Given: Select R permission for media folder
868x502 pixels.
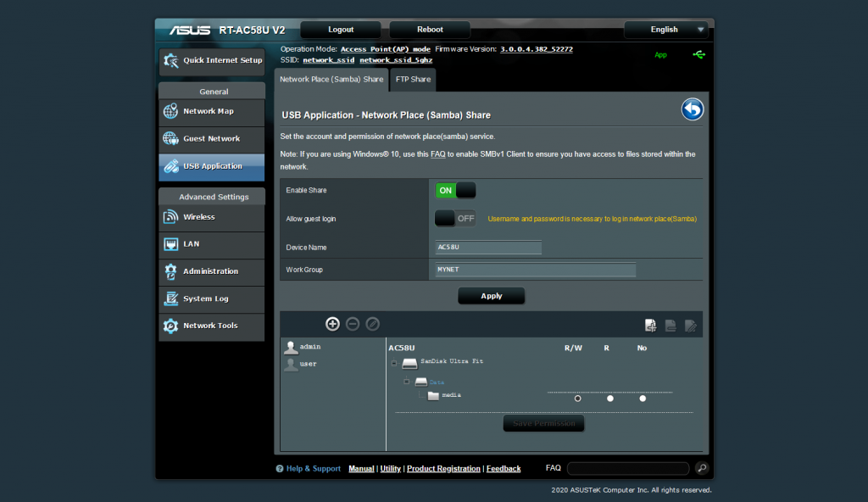Looking at the screenshot, I should click(610, 399).
